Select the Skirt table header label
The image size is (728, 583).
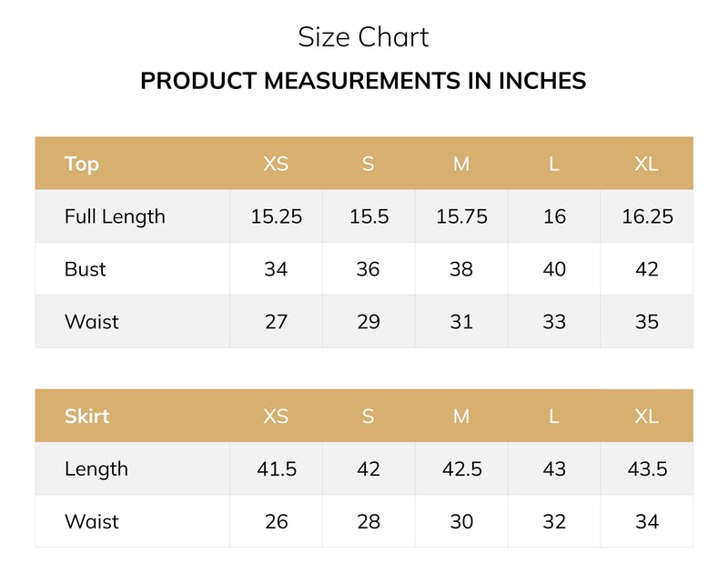(x=86, y=416)
